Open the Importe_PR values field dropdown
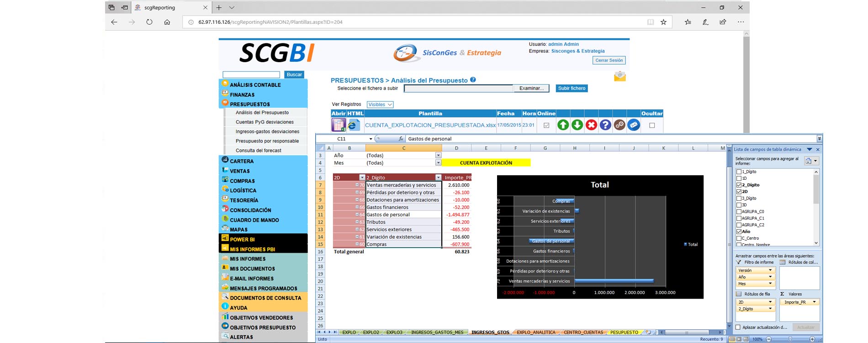868x343 pixels. pos(814,302)
